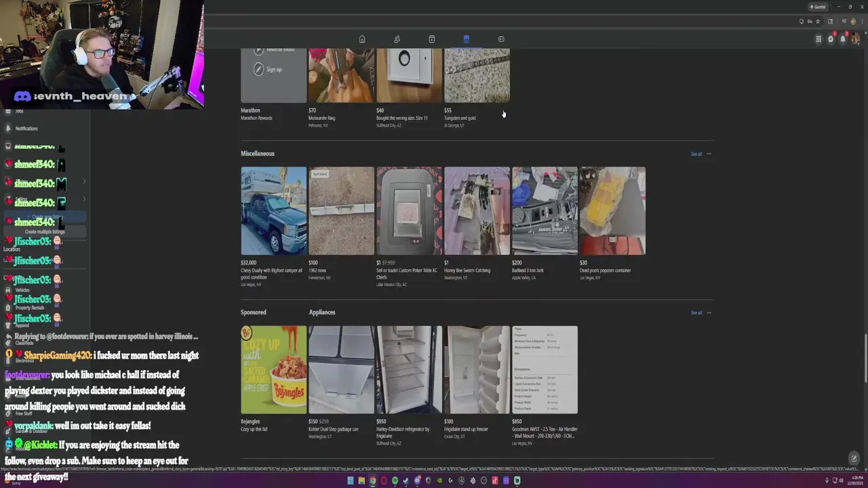Open the more options dots beside Miscellaneous
This screenshot has width=868, height=488.
709,154
